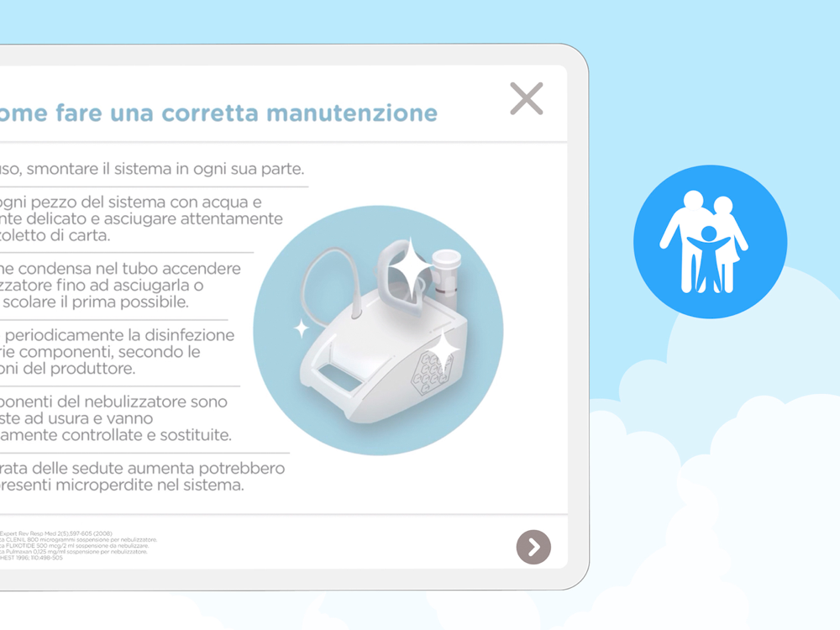Tap the nebulizer illustration
Screen dimensions: 840x630
pyautogui.click(x=378, y=330)
